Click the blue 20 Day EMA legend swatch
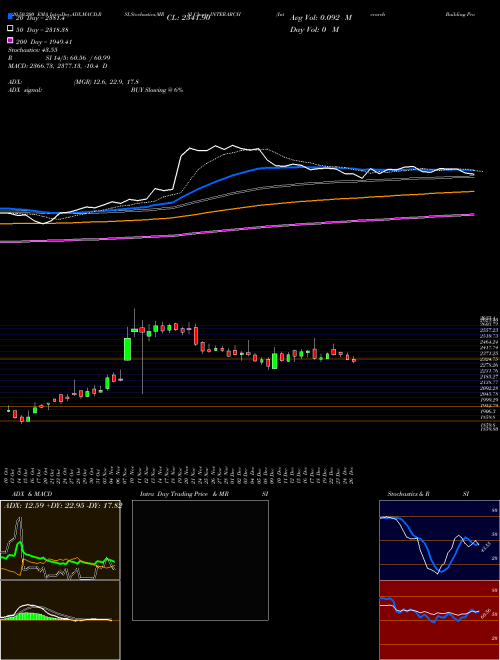 (x=11, y=17)
